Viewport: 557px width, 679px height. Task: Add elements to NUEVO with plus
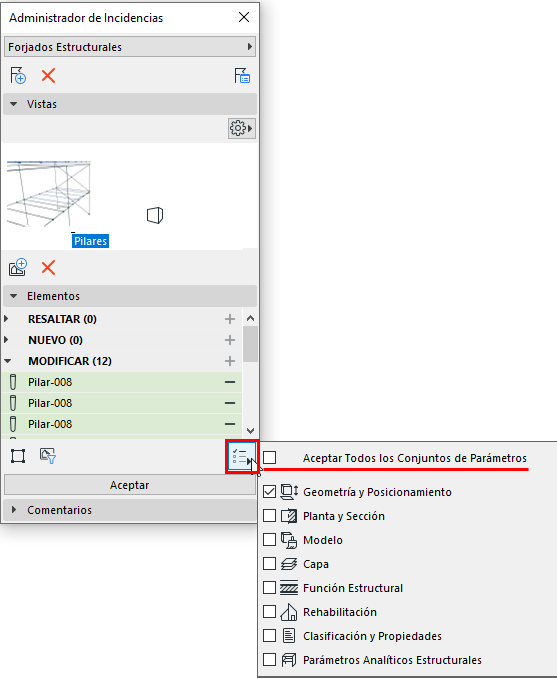[x=230, y=340]
